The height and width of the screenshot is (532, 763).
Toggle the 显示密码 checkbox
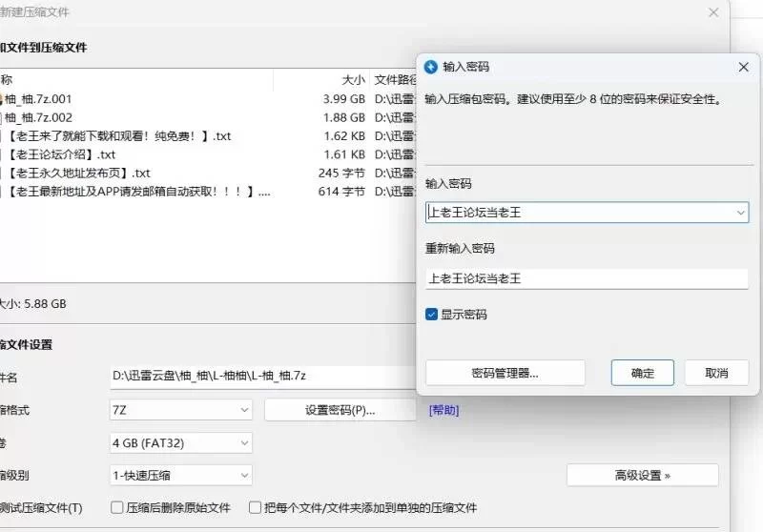(432, 315)
